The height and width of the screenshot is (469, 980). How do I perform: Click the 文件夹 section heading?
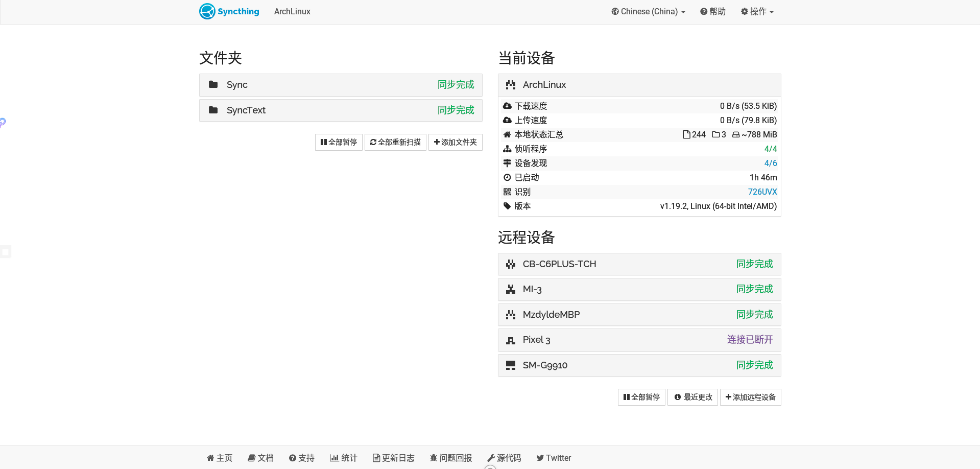coord(221,58)
